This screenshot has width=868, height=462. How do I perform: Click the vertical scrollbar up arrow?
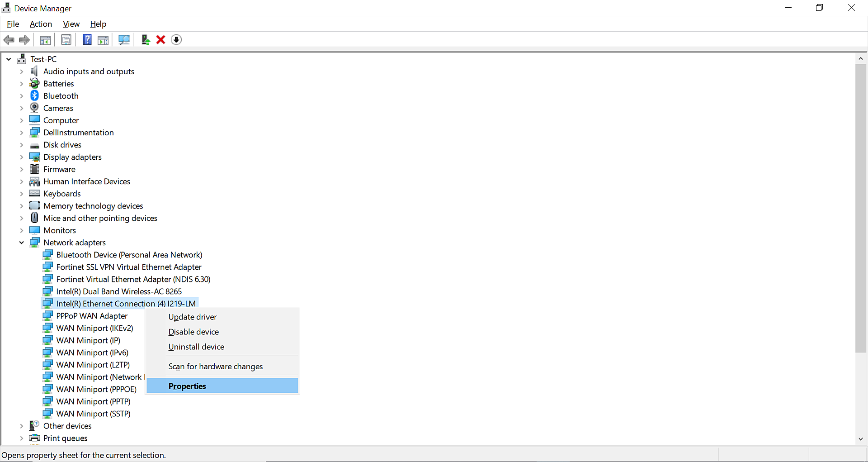861,59
